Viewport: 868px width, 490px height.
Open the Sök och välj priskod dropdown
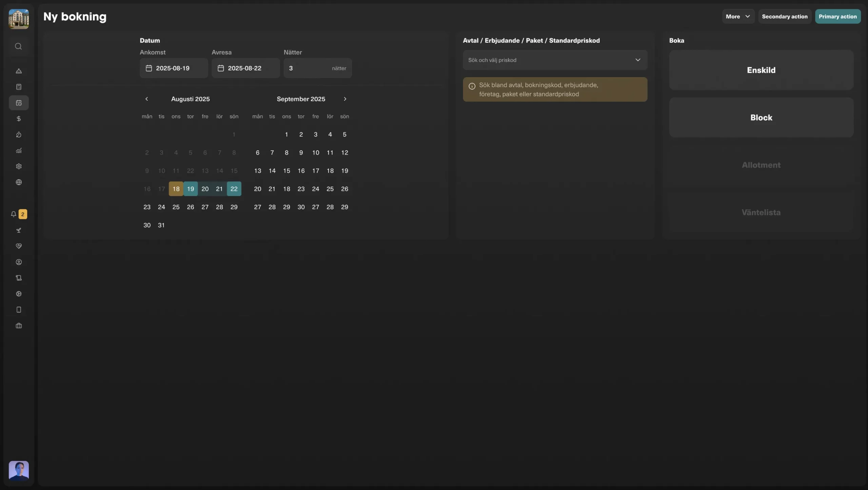555,60
